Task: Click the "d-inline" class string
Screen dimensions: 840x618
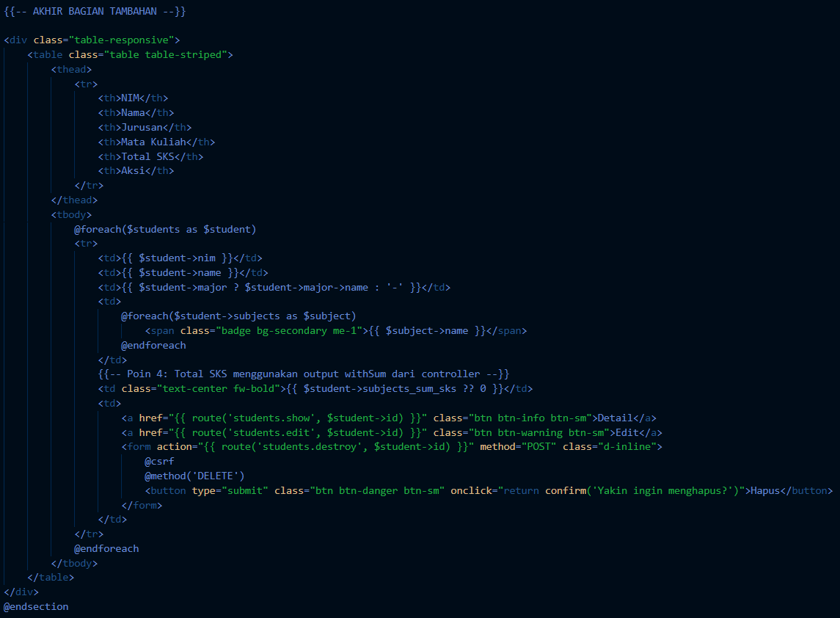Action: (627, 447)
